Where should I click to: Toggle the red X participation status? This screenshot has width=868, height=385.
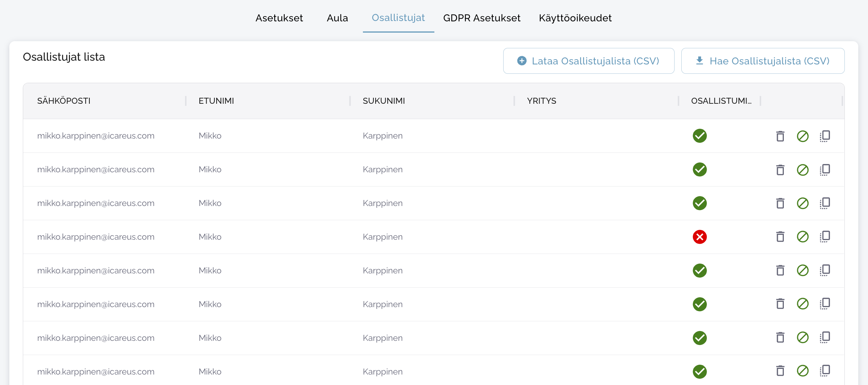click(x=700, y=237)
